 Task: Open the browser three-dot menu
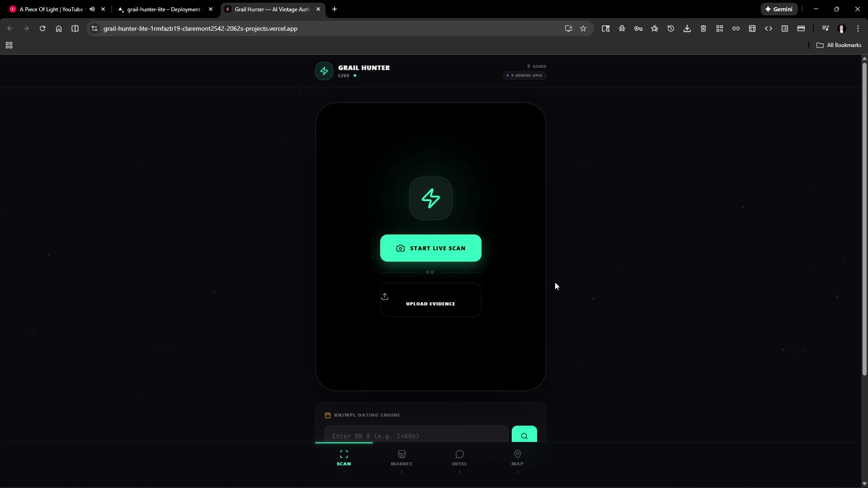tap(858, 28)
